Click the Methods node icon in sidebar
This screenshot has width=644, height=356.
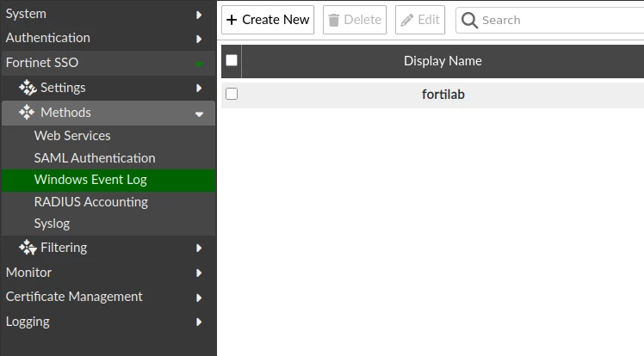pyautogui.click(x=27, y=112)
